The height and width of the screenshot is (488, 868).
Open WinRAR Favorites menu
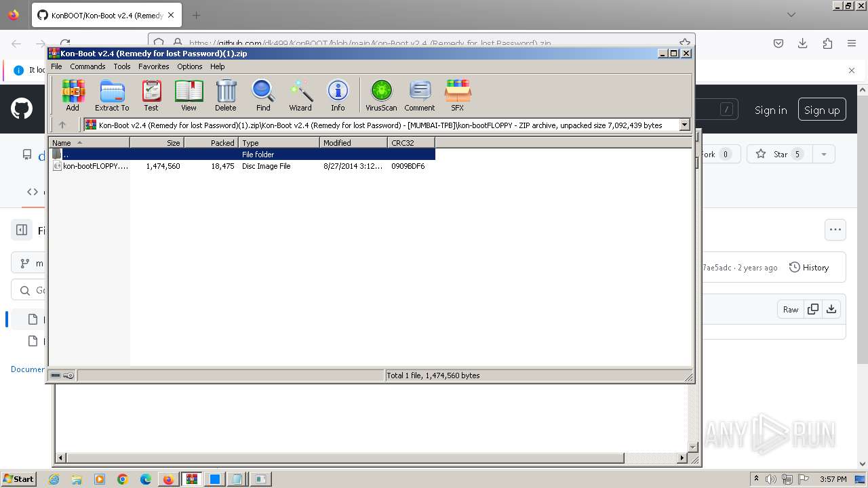(154, 66)
